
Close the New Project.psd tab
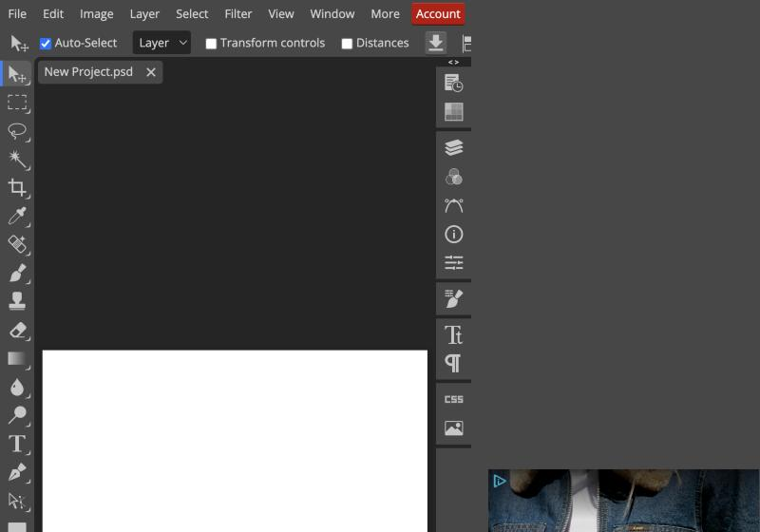click(151, 72)
